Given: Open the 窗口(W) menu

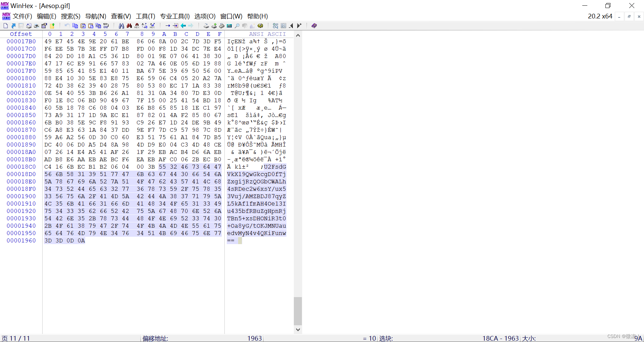Looking at the screenshot, I should (x=231, y=16).
